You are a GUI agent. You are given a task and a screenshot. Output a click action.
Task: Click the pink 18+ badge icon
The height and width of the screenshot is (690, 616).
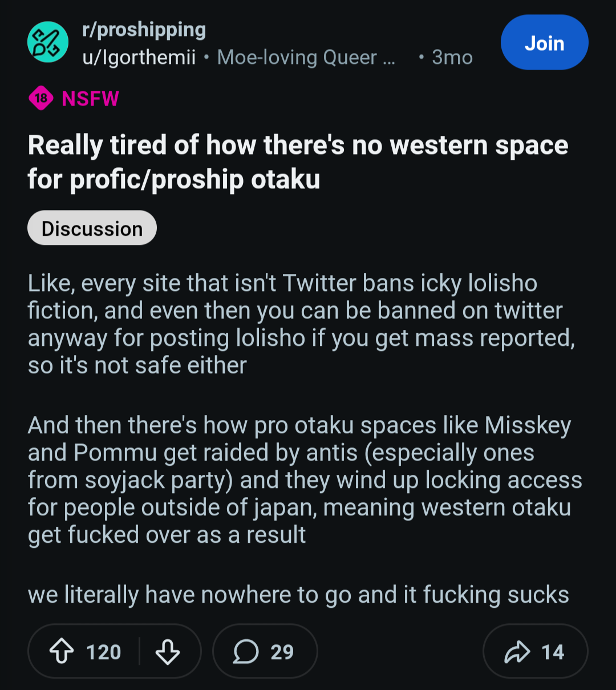pyautogui.click(x=41, y=99)
